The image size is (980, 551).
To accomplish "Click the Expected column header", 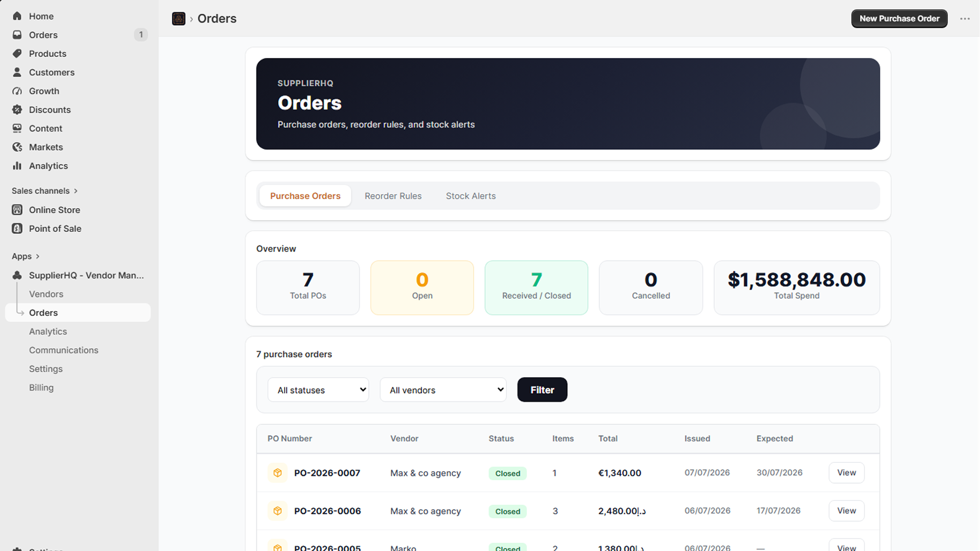I will (x=775, y=438).
